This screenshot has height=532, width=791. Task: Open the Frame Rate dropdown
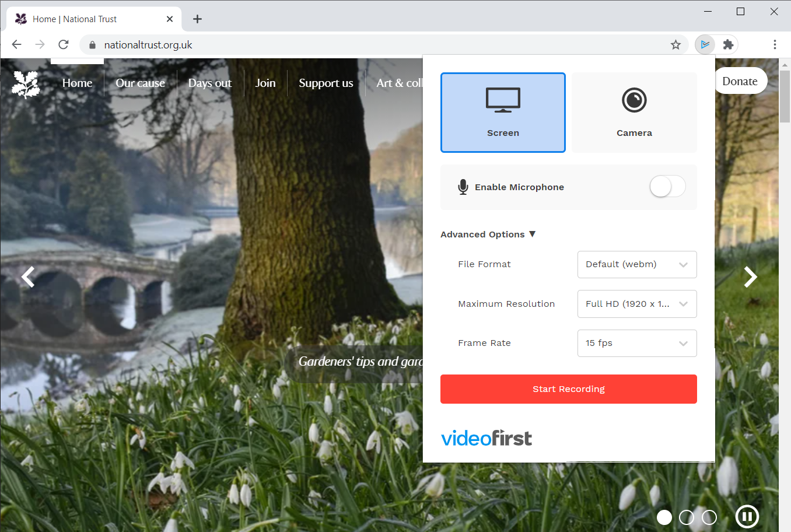[637, 343]
